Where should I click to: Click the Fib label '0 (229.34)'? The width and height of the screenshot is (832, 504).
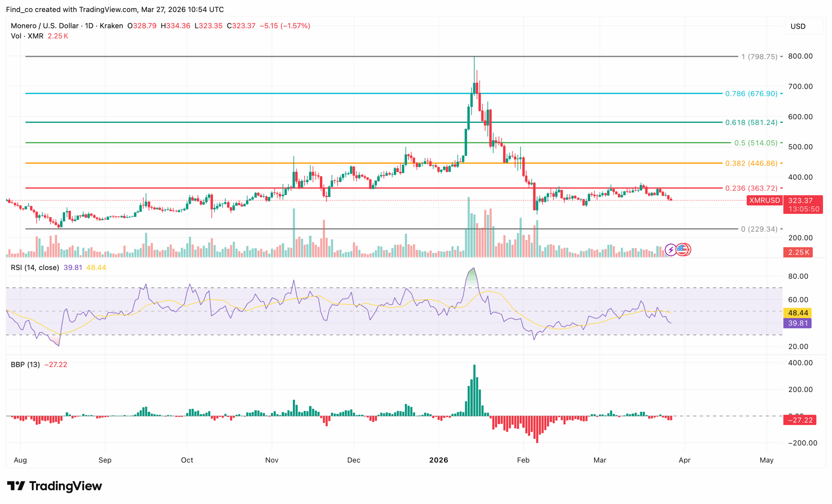[760, 229]
